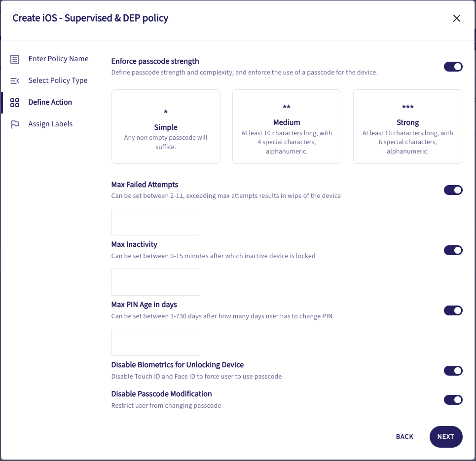Select the Medium passcode strength option
This screenshot has height=461, width=476.
coord(287,126)
